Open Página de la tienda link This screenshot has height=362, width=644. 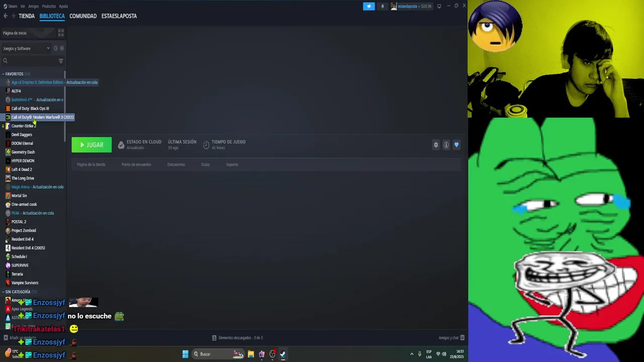point(91,164)
